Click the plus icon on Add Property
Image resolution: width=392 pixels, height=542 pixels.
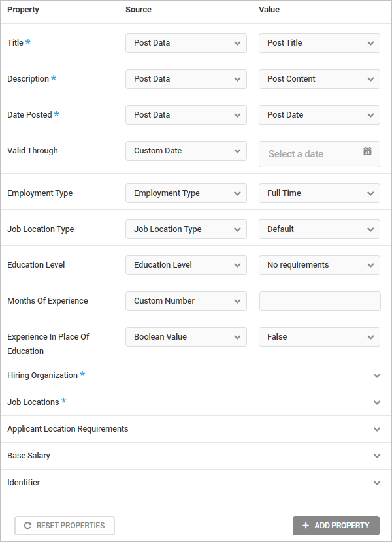coord(306,526)
